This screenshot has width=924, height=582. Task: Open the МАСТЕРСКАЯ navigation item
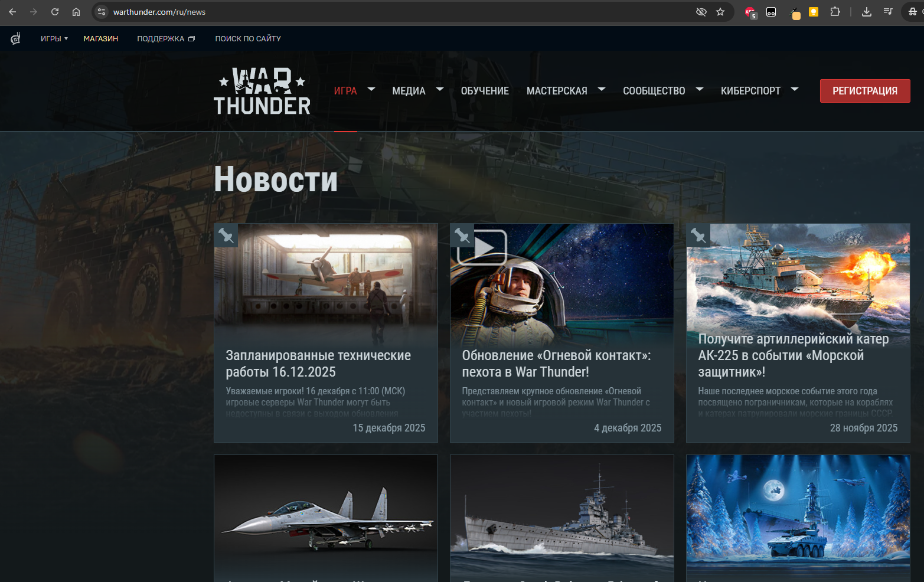click(x=557, y=91)
